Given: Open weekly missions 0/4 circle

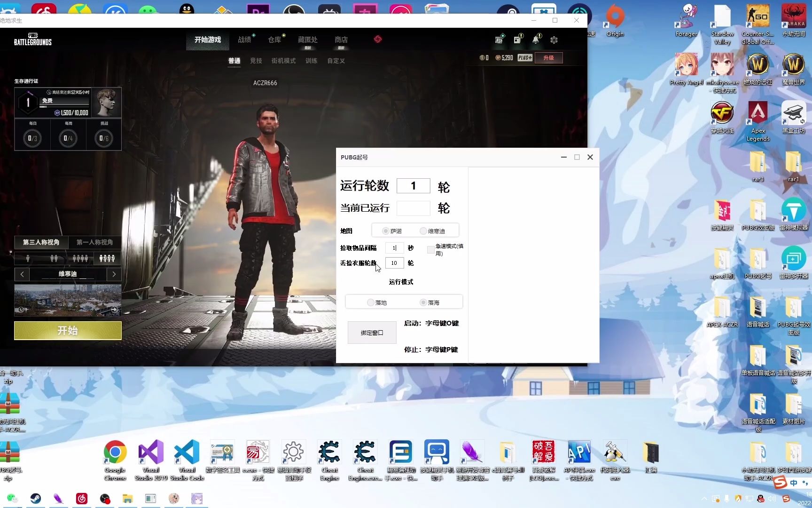Looking at the screenshot, I should pyautogui.click(x=68, y=138).
